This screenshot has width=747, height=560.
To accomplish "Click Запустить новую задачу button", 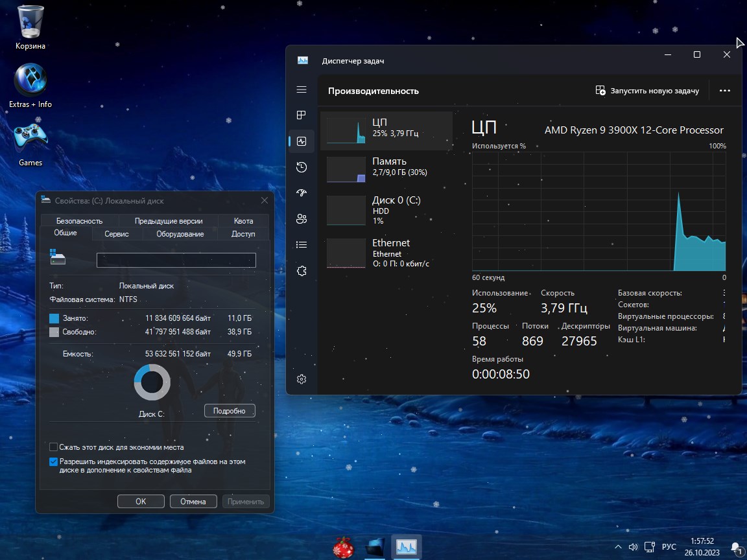I will [x=647, y=91].
